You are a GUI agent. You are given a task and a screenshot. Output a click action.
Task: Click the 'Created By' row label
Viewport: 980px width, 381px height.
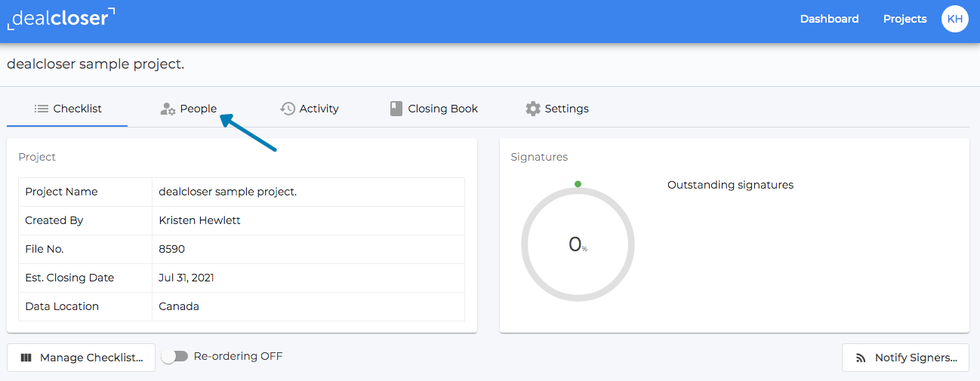[54, 220]
